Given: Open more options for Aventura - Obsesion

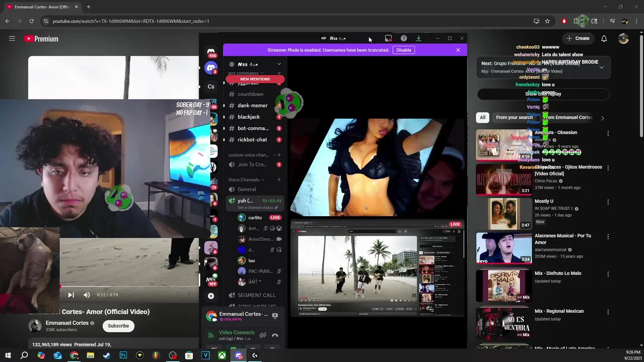Looking at the screenshot, I should pos(608,134).
